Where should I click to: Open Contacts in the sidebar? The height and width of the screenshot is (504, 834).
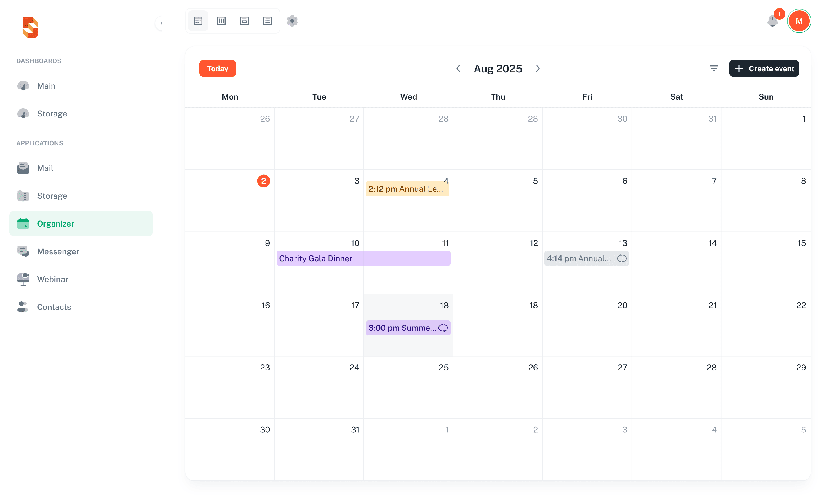tap(54, 307)
